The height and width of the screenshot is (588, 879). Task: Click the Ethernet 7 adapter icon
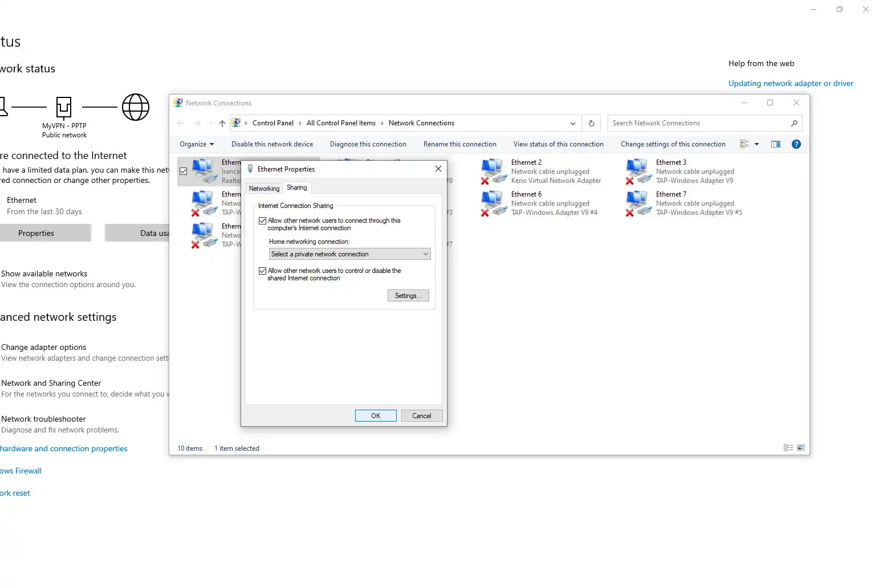click(638, 203)
